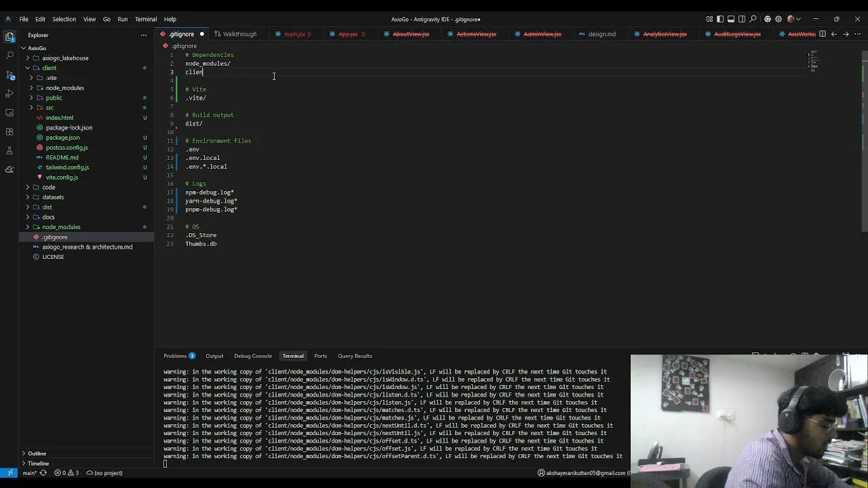
Task: Navigate forward with the right arrow
Action: point(846,34)
